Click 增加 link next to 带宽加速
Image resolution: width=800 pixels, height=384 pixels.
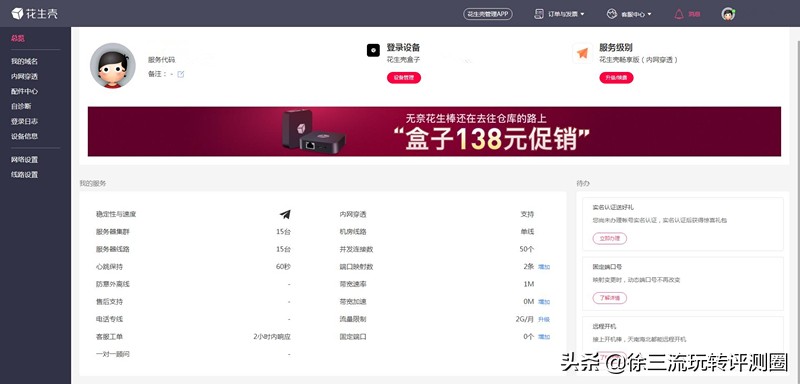pos(544,302)
